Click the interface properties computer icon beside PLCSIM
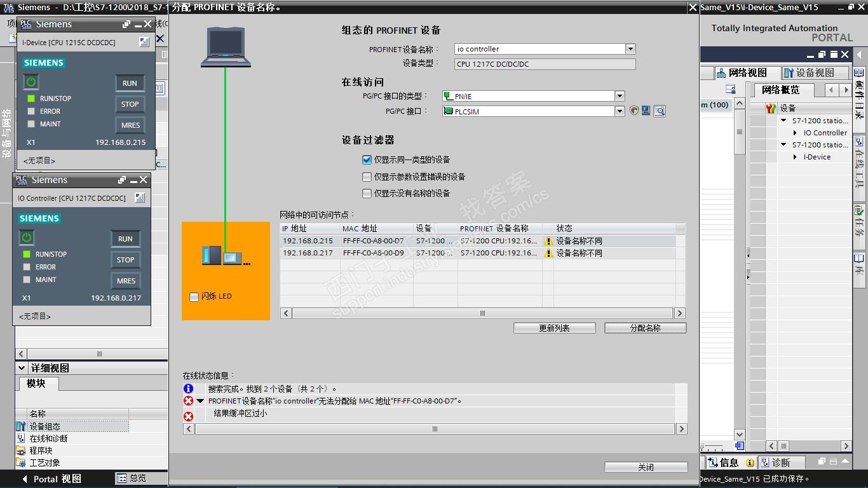 click(646, 111)
